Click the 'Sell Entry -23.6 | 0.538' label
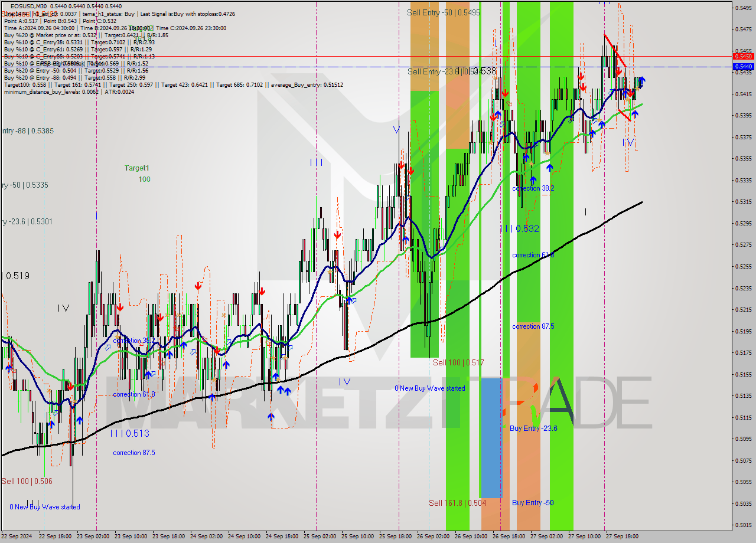Viewport: 756px width, 543px height. (x=452, y=71)
